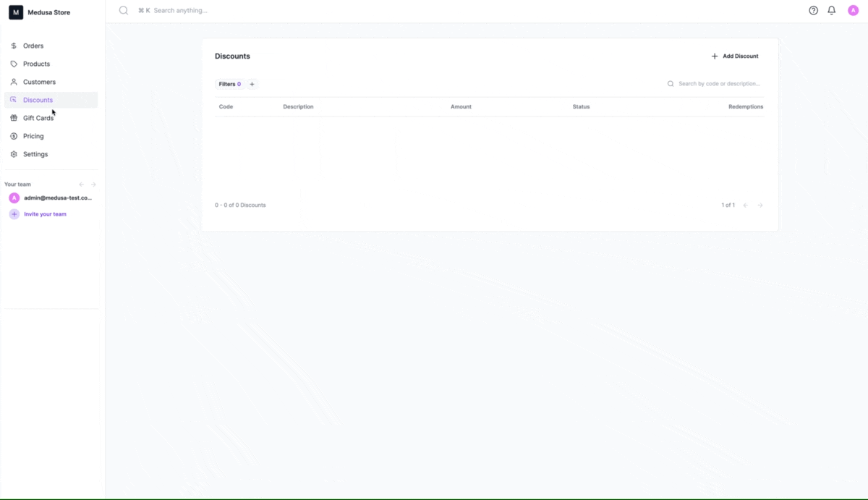Click the Medusa Store logo icon
Screen dimensions: 868x500
tap(16, 12)
